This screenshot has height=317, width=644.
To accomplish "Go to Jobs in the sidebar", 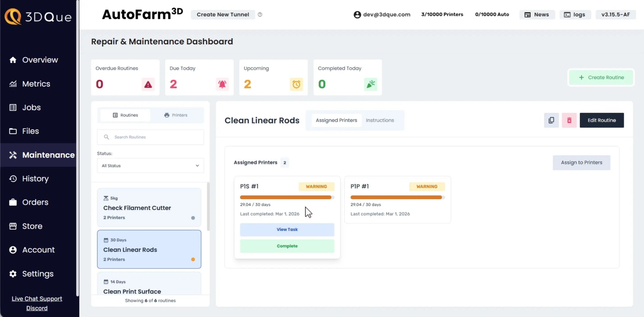I will click(31, 107).
